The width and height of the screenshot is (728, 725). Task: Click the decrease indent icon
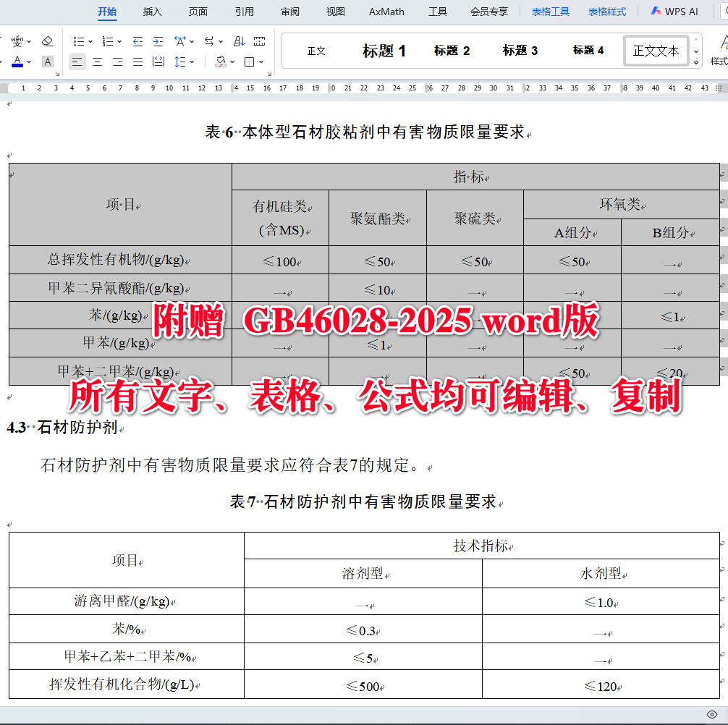tap(137, 41)
